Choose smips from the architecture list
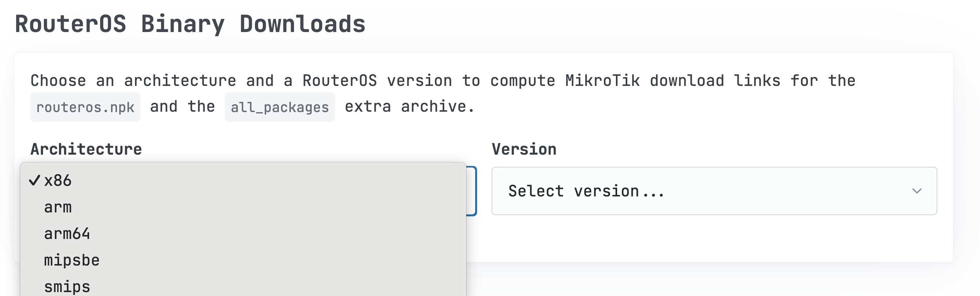The height and width of the screenshot is (296, 980). click(x=67, y=287)
